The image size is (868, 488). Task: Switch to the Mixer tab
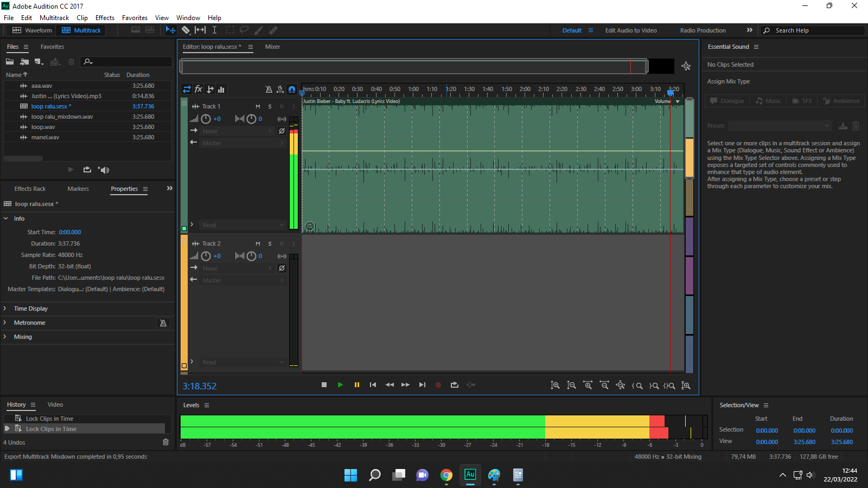click(272, 47)
